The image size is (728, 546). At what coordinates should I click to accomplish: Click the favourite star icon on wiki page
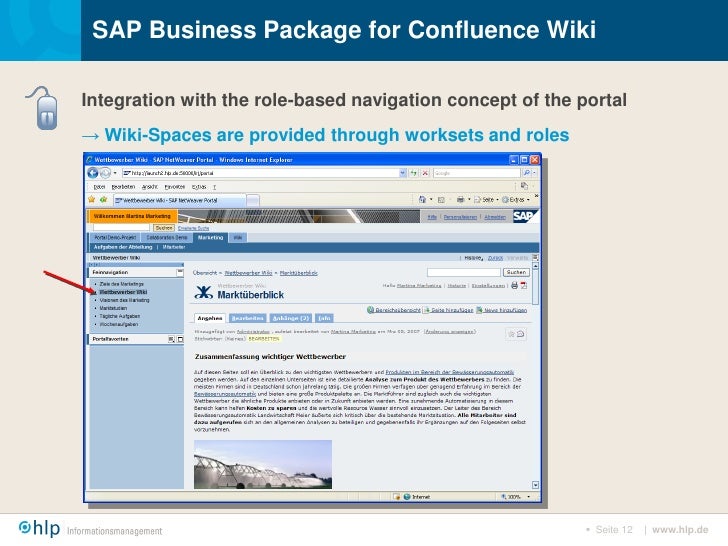tap(511, 334)
